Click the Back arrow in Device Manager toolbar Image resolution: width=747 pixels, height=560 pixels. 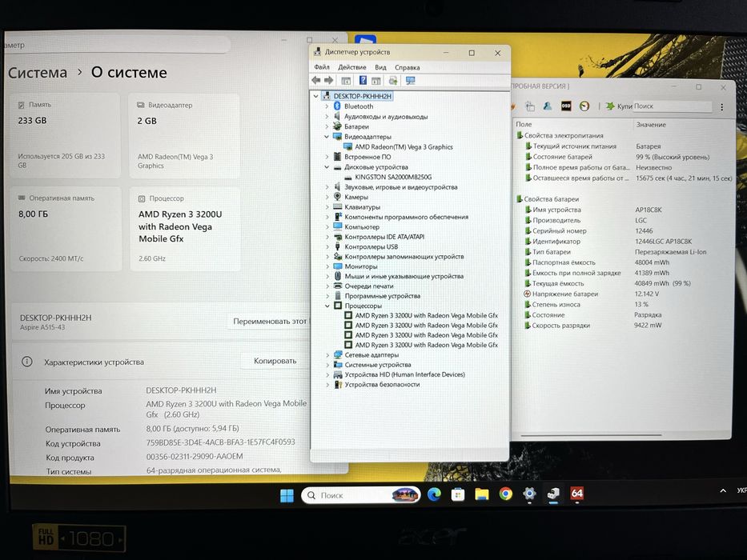click(316, 81)
